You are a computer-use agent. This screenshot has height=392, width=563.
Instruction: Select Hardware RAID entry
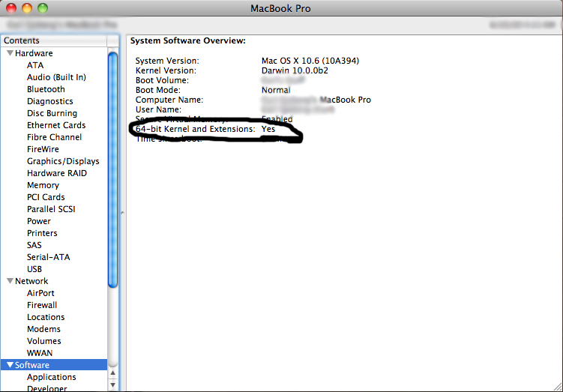coord(57,173)
